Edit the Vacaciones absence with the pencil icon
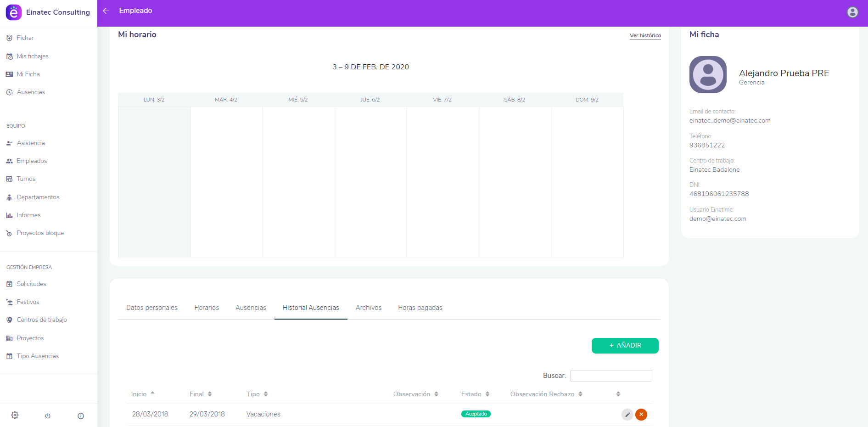The image size is (868, 427). 627,415
